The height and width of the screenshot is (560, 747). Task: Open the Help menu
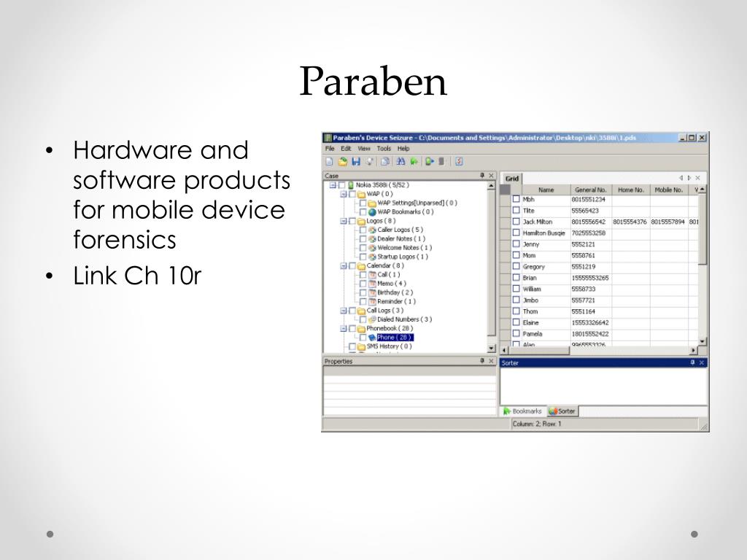point(403,149)
